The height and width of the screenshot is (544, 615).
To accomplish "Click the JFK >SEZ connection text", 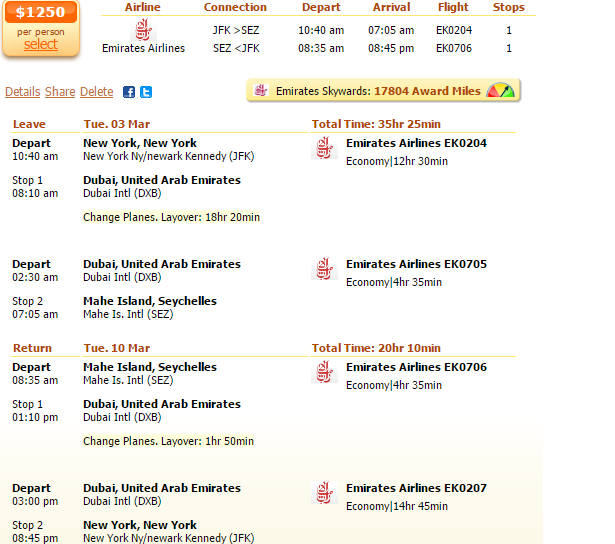I will click(x=236, y=30).
